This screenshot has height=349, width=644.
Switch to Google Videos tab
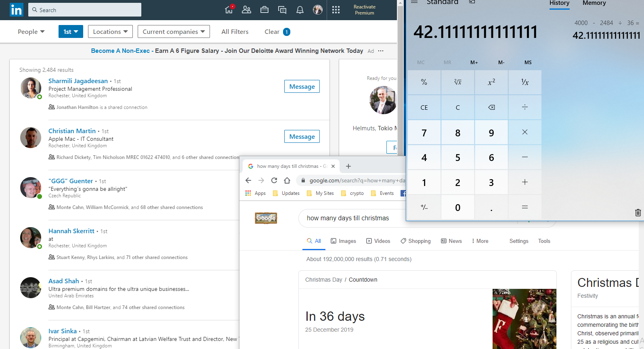[x=378, y=241]
